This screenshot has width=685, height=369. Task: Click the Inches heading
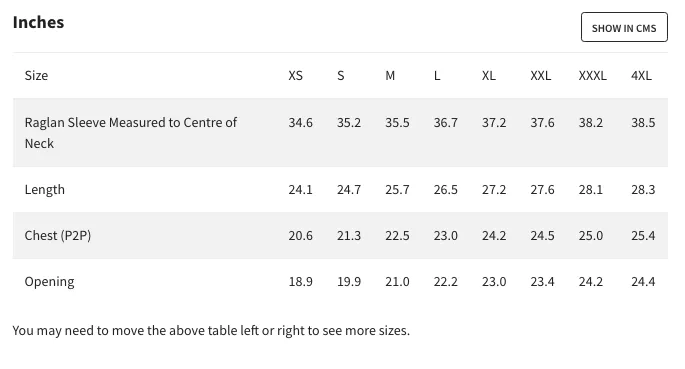[x=38, y=22]
